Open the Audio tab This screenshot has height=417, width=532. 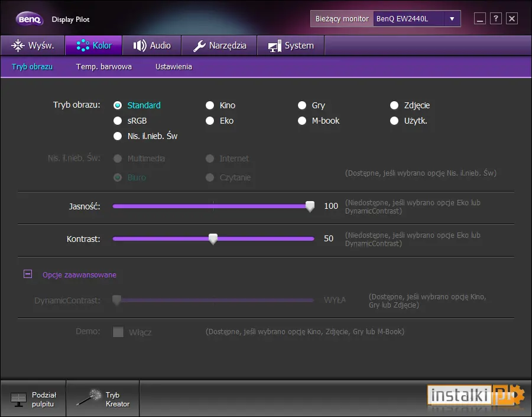(x=152, y=46)
